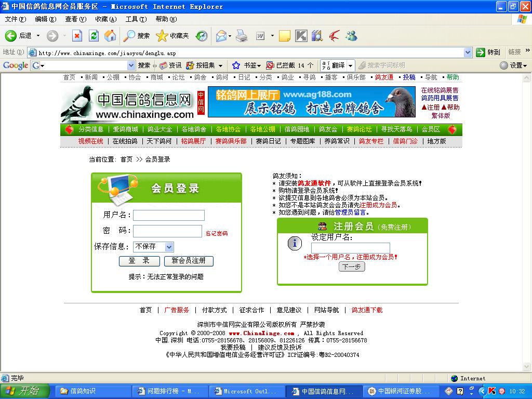The height and width of the screenshot is (399, 532).
Task: Open the 收藏(A) menu
Action: click(x=105, y=19)
